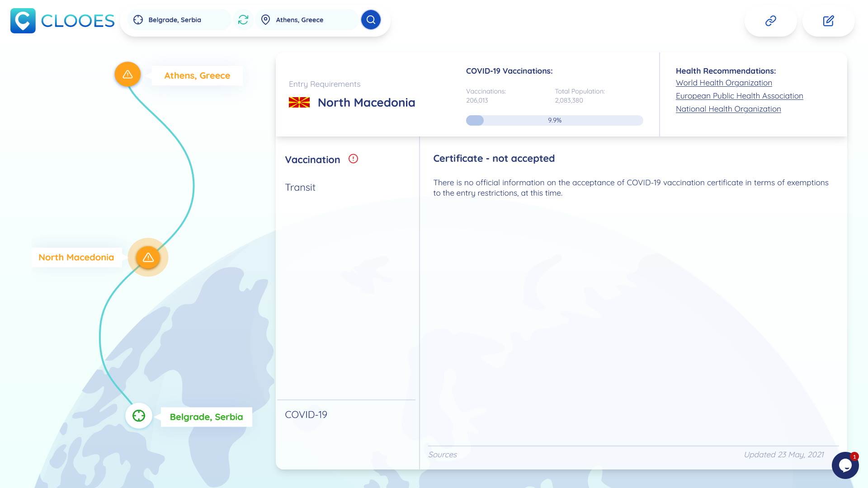The height and width of the screenshot is (488, 868).
Task: Click the Sources link at bottom
Action: pyautogui.click(x=442, y=455)
